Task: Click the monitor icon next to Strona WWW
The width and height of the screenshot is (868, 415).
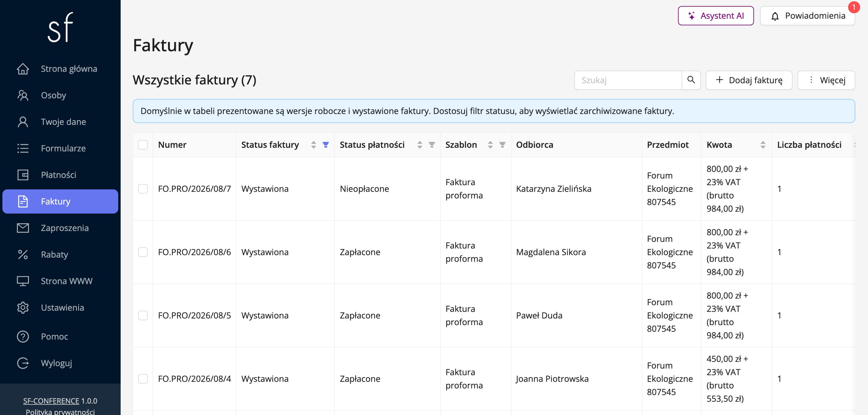Action: [x=23, y=281]
